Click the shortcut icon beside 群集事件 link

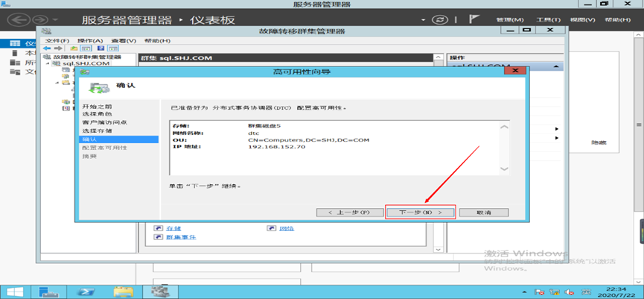click(x=158, y=237)
